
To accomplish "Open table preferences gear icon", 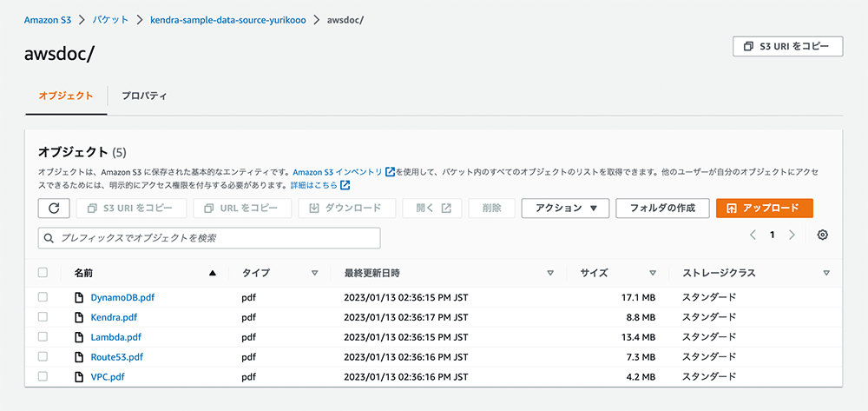I will 823,235.
